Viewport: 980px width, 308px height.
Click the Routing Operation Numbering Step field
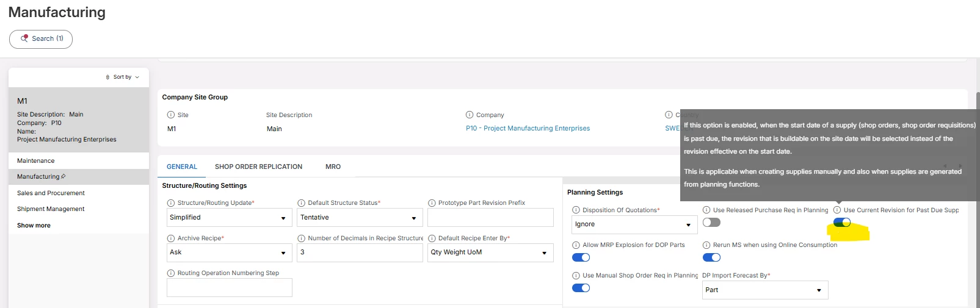[229, 287]
